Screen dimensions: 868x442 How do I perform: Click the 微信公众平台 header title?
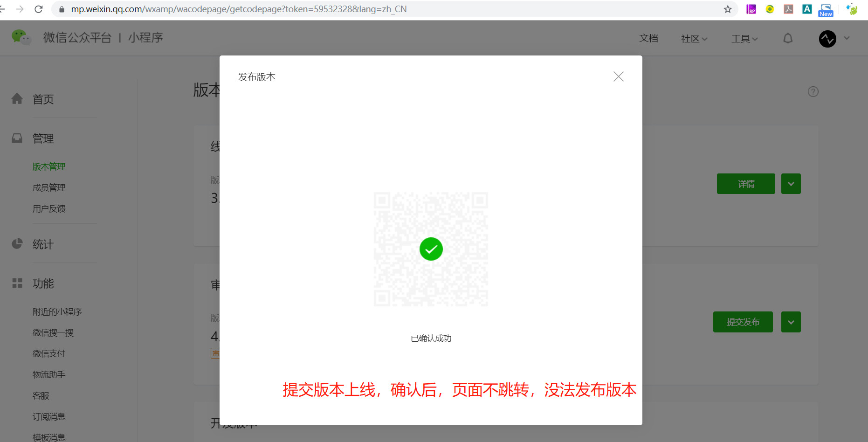click(x=77, y=38)
